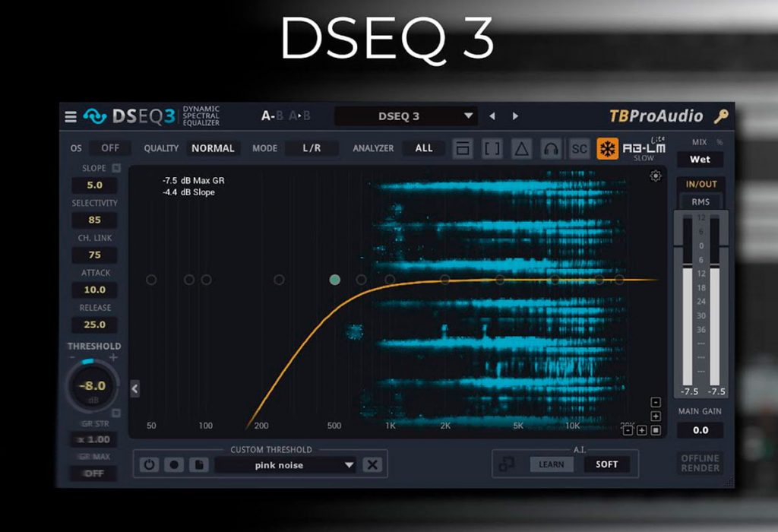Click the SLOPE value 5.0
This screenshot has height=532, width=778.
(x=94, y=185)
